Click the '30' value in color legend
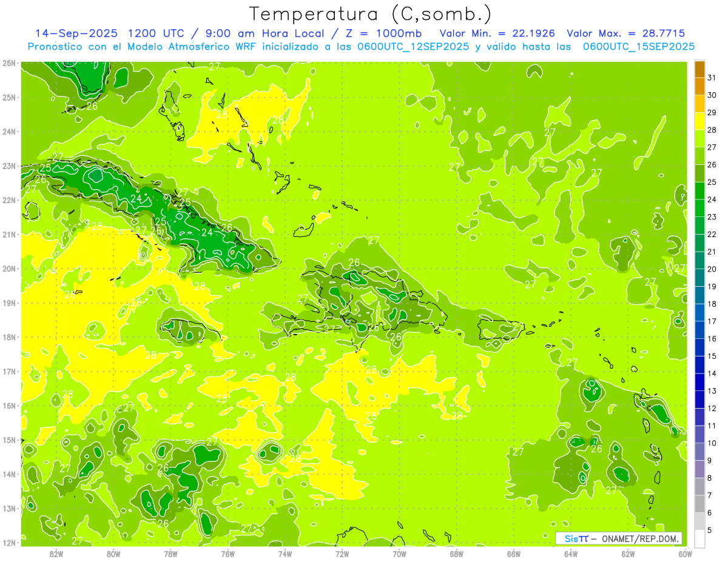 (712, 95)
